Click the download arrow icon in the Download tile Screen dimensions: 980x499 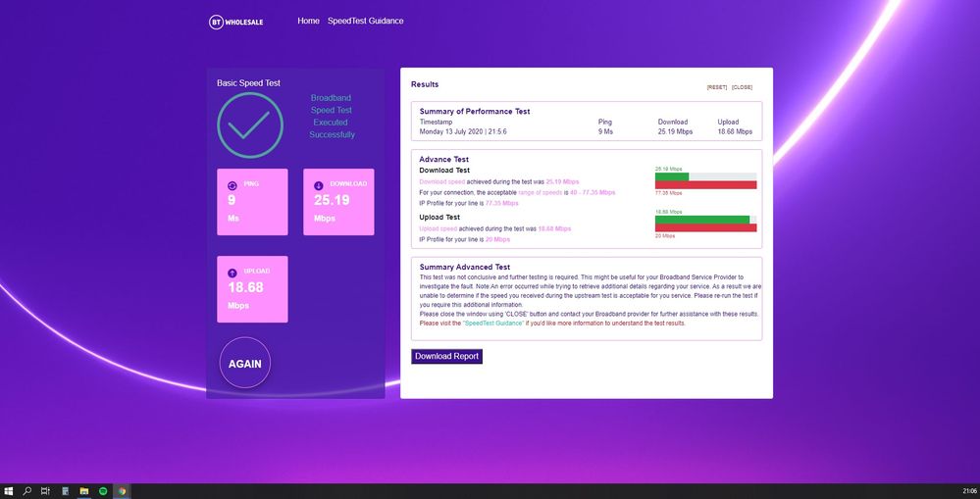point(318,185)
